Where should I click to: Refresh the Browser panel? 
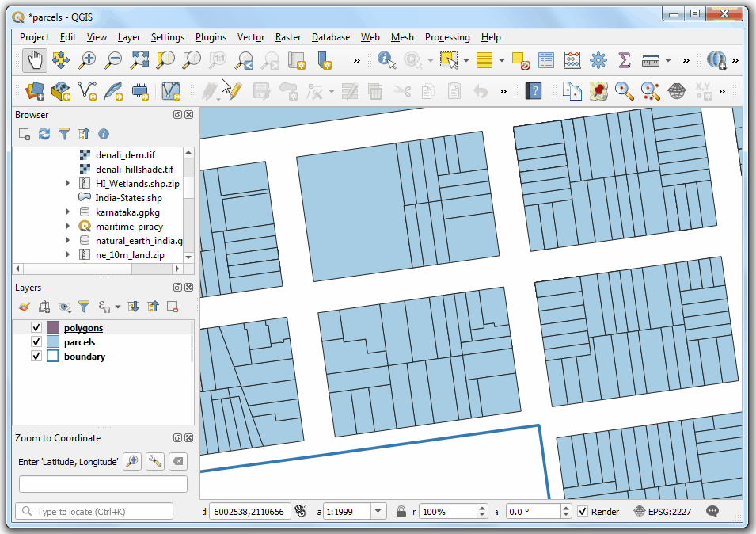coord(44,134)
